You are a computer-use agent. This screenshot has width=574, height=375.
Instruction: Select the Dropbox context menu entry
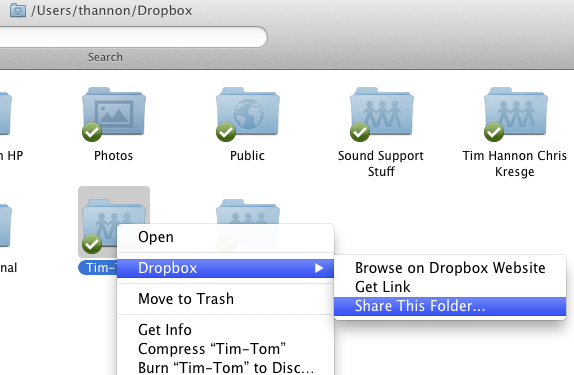click(x=226, y=268)
